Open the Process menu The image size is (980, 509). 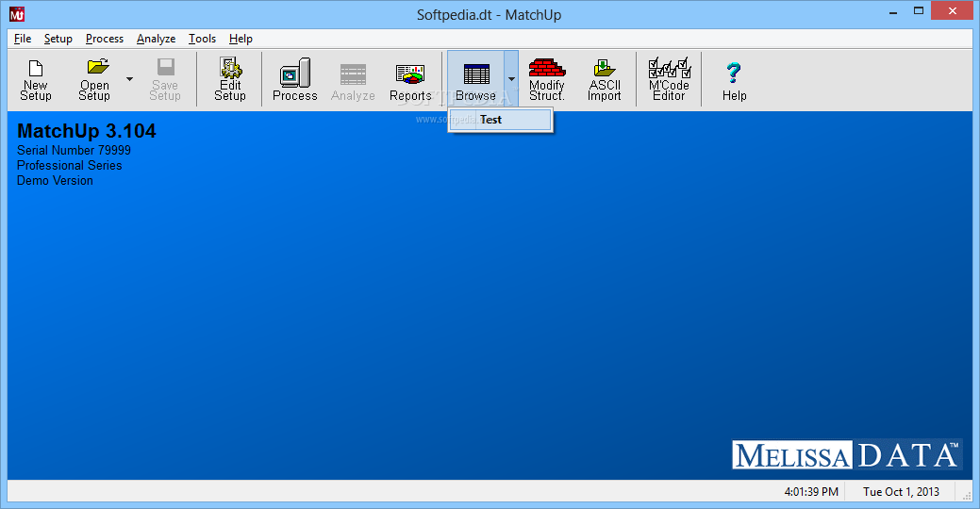105,39
